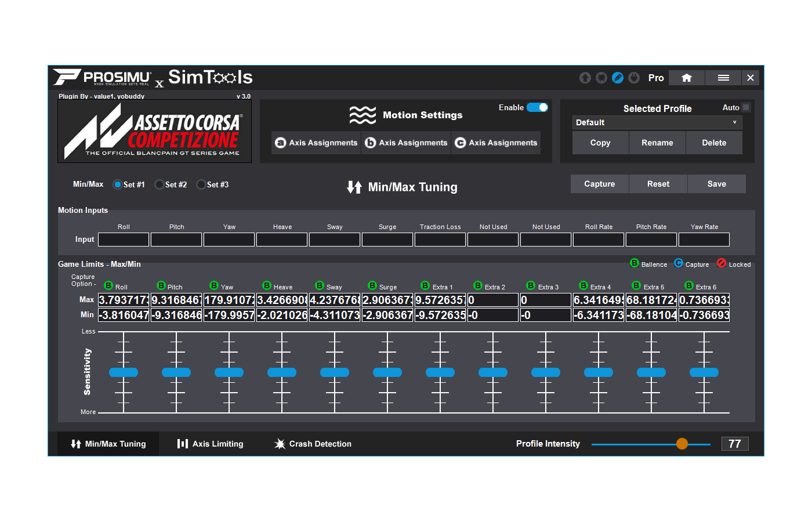This screenshot has width=812, height=522.
Task: Switch to Crash Detection tab
Action: click(x=313, y=444)
